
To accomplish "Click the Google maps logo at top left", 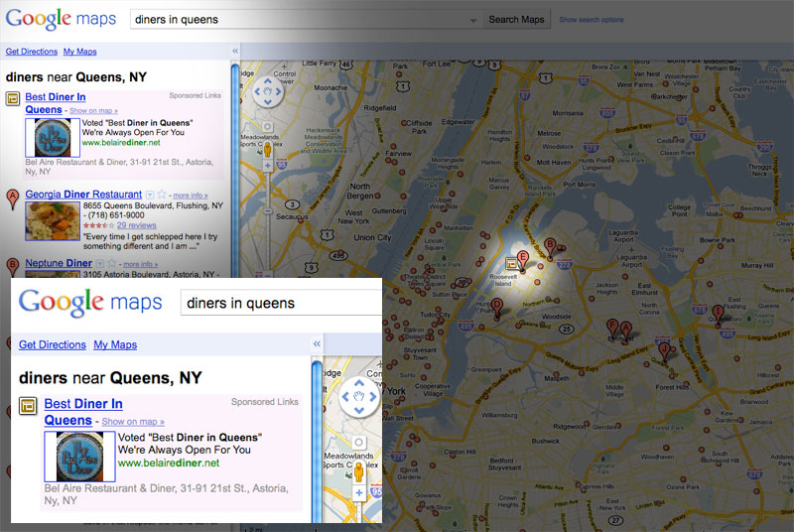I will click(61, 19).
